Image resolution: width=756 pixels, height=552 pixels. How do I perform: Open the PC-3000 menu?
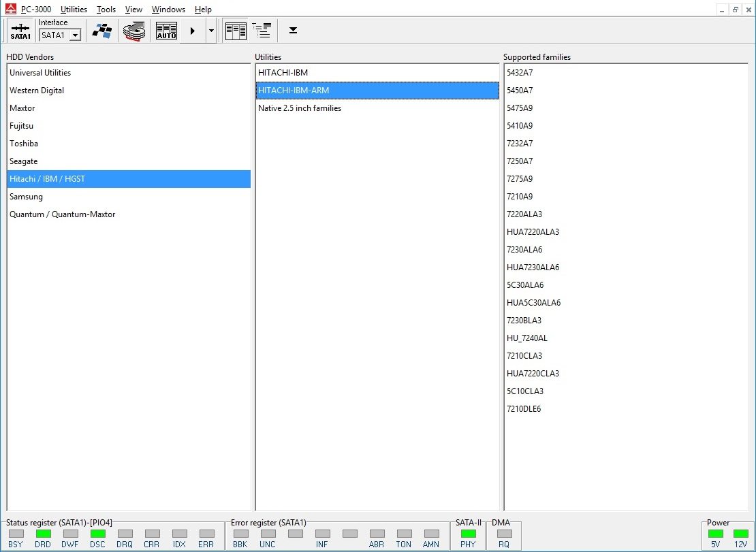[x=36, y=9]
